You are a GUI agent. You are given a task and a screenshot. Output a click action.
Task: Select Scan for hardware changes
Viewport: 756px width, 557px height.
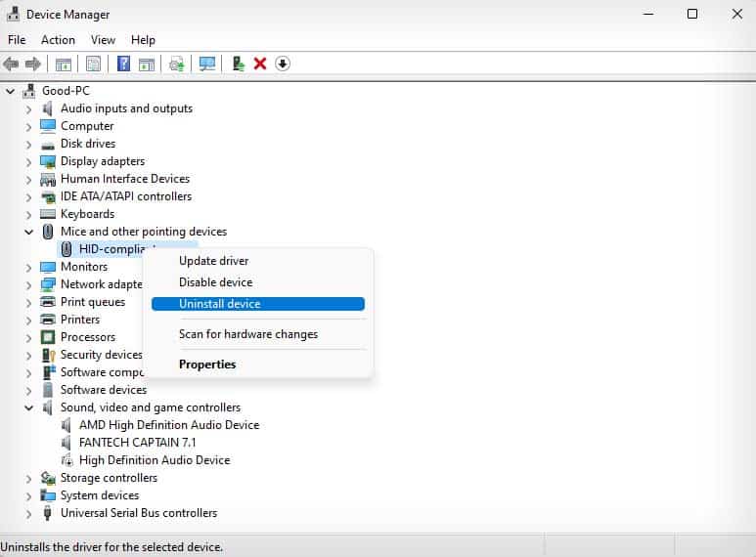[x=258, y=334]
